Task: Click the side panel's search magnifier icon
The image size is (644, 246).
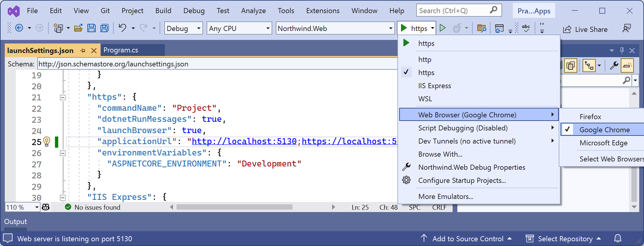Action: click(x=626, y=80)
